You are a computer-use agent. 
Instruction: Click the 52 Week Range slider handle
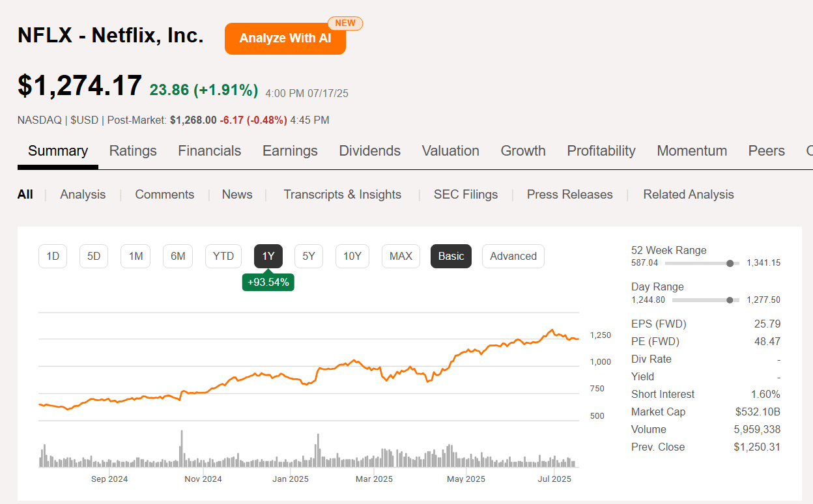(729, 263)
